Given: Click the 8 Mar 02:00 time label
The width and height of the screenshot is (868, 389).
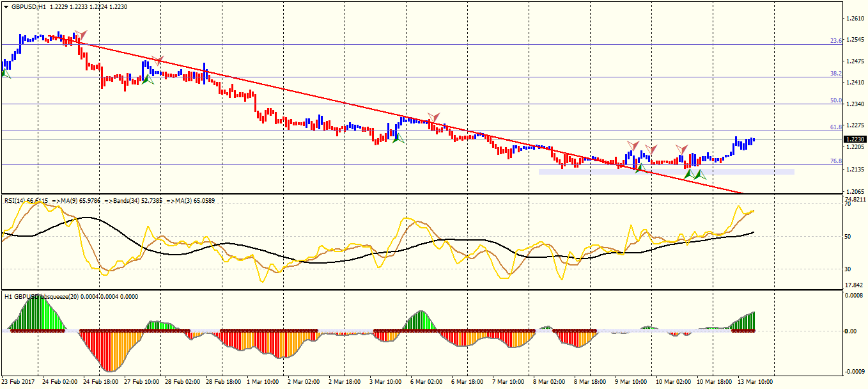Looking at the screenshot, I should tap(550, 382).
